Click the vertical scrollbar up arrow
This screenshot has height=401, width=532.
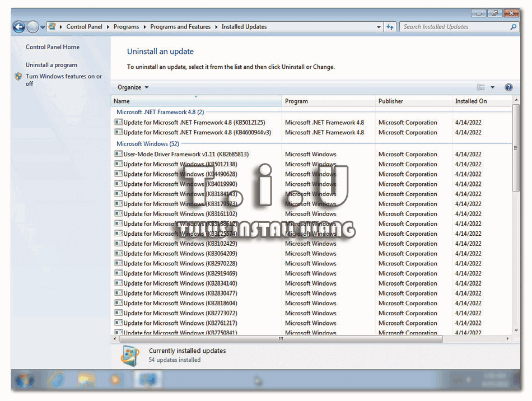516,100
